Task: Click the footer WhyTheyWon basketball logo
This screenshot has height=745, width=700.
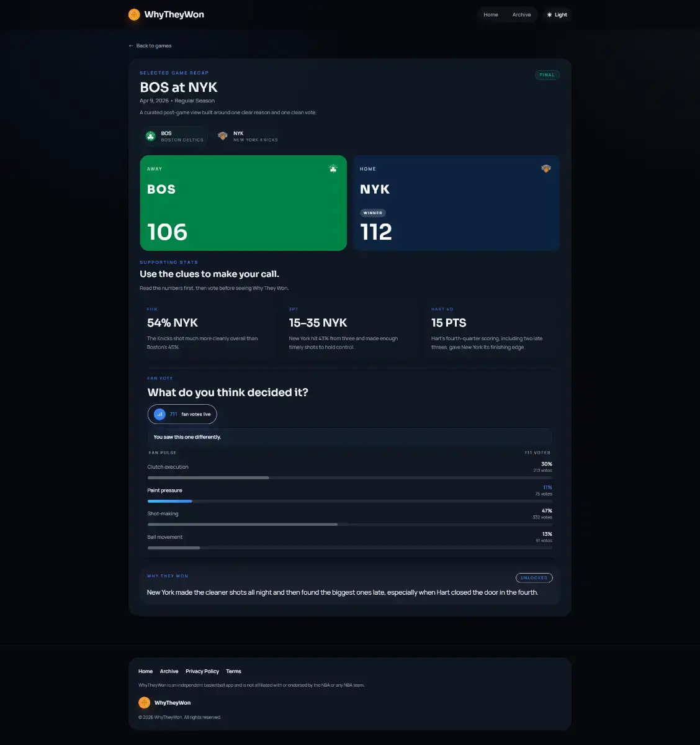Action: click(145, 703)
